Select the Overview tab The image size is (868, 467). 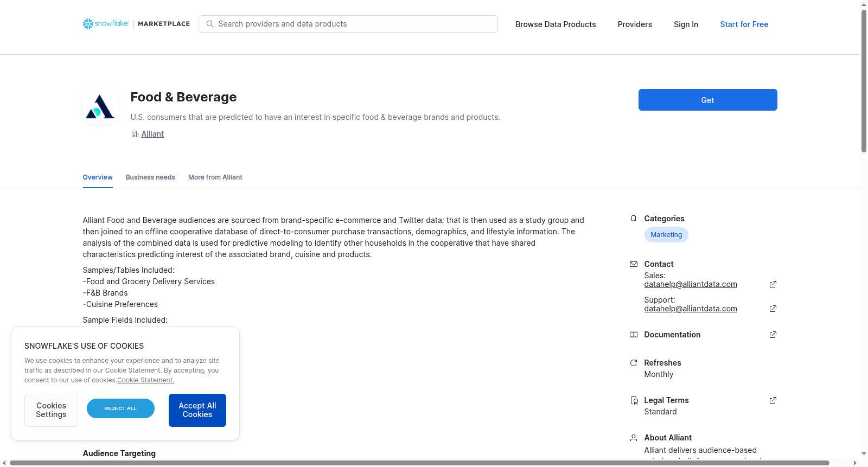point(98,177)
